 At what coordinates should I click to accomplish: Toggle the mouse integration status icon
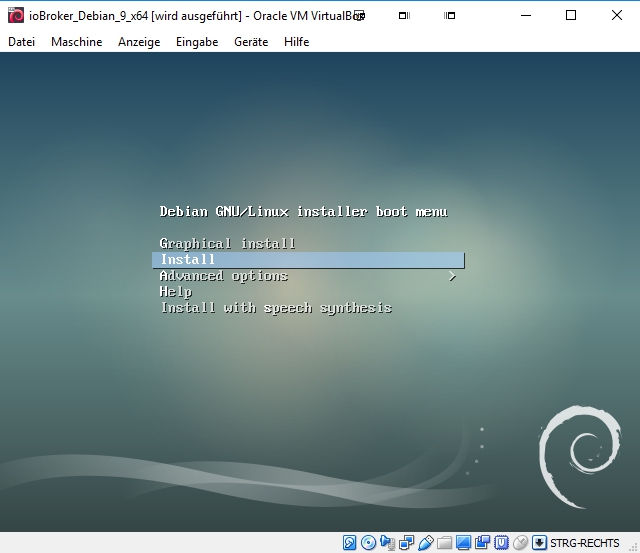click(520, 543)
